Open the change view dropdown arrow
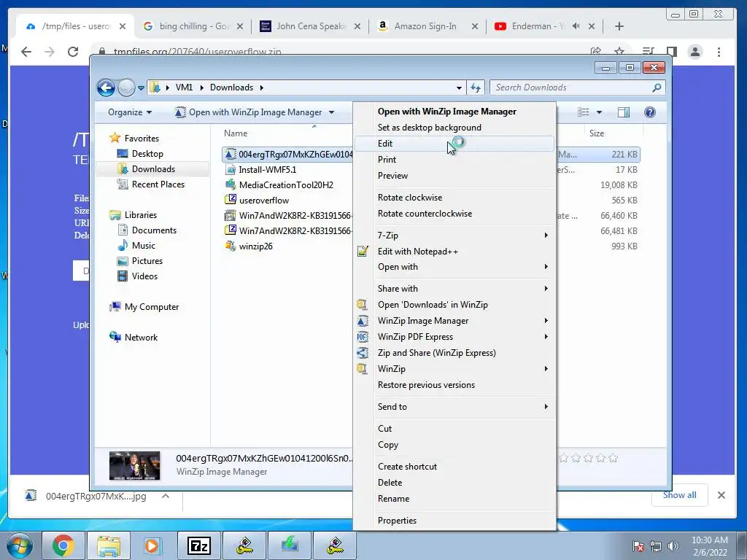The width and height of the screenshot is (747, 560). point(599,112)
